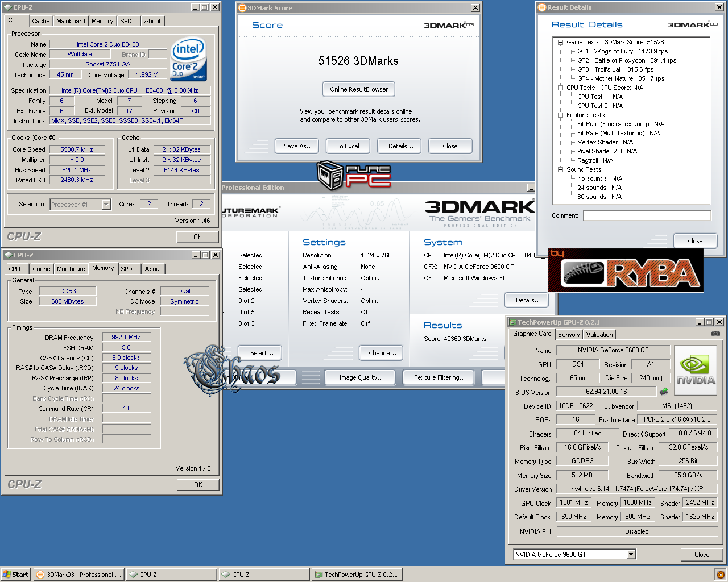
Task: Click Close button in GPU-Z window
Action: pos(702,555)
